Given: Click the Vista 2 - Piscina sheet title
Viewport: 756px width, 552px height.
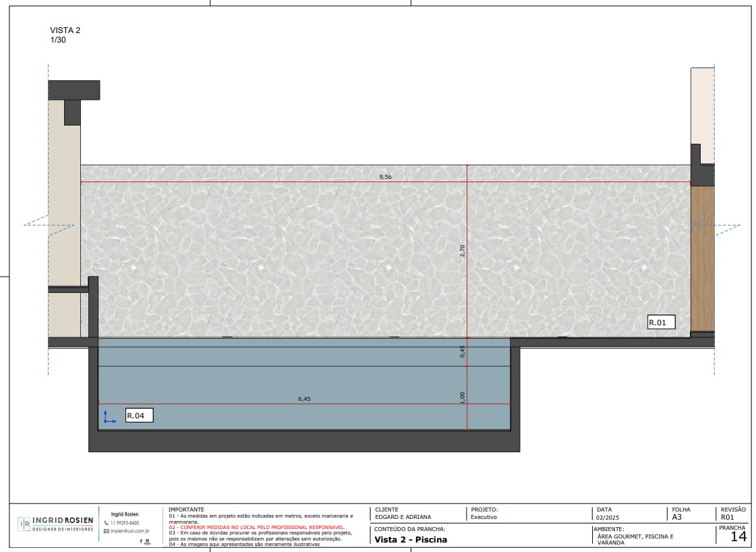Looking at the screenshot, I should coord(411,540).
